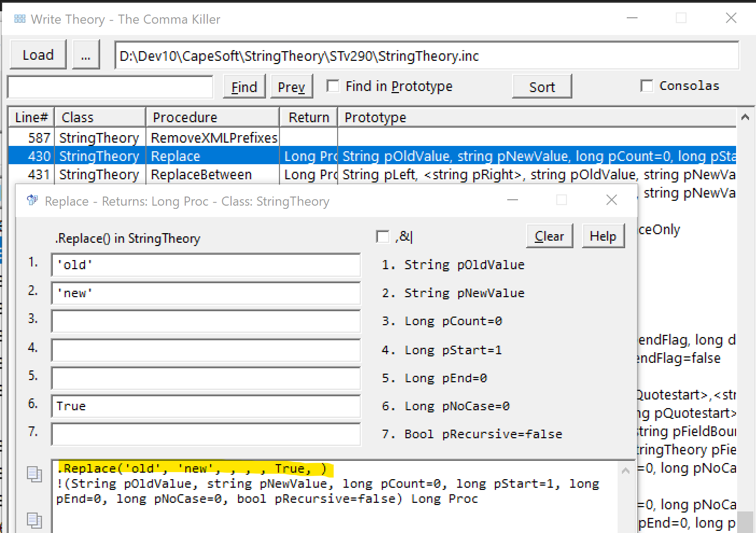This screenshot has height=533, width=756.
Task: Clear all parameter fields
Action: click(549, 236)
